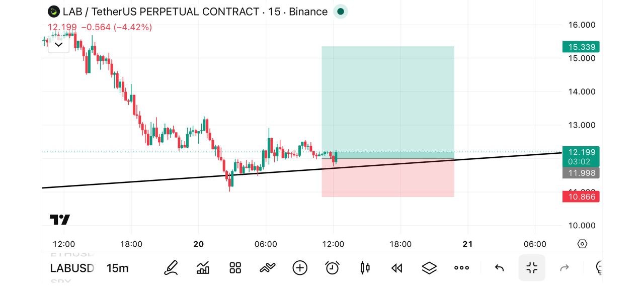Click the green market status dot
The height and width of the screenshot is (296, 644).
[x=341, y=12]
